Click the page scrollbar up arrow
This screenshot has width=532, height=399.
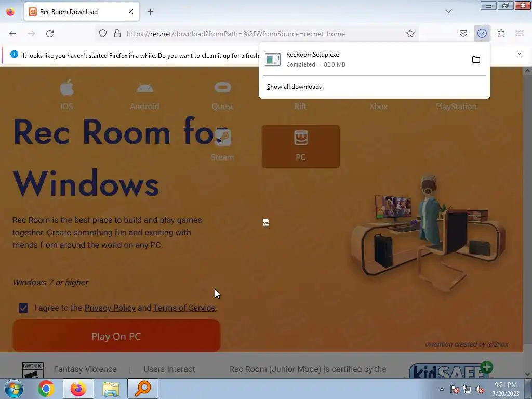click(x=527, y=71)
